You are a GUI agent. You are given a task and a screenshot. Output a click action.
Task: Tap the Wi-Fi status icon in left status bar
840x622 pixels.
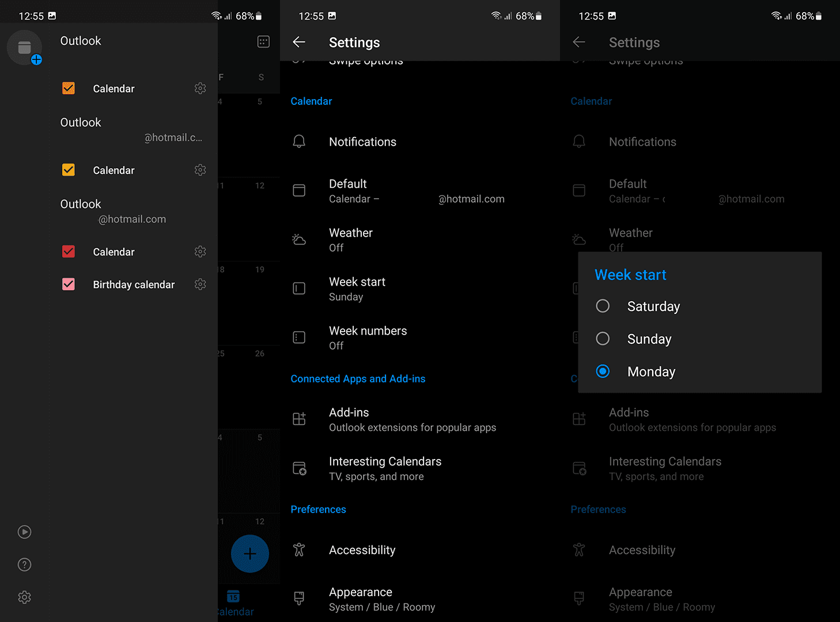coord(216,16)
